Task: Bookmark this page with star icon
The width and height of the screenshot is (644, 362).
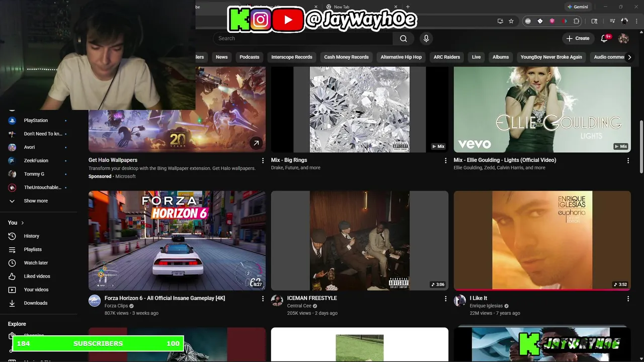Action: (511, 21)
